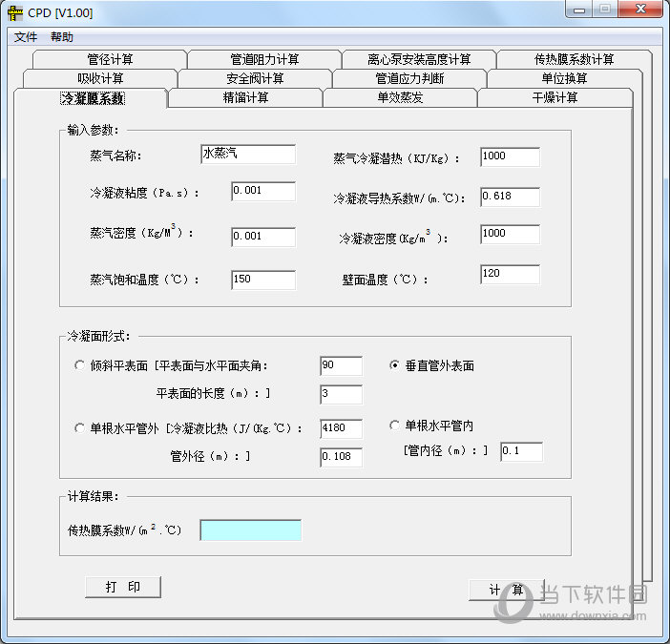Viewport: 670px width, 644px height.
Task: Click the 计算 button
Action: (507, 590)
